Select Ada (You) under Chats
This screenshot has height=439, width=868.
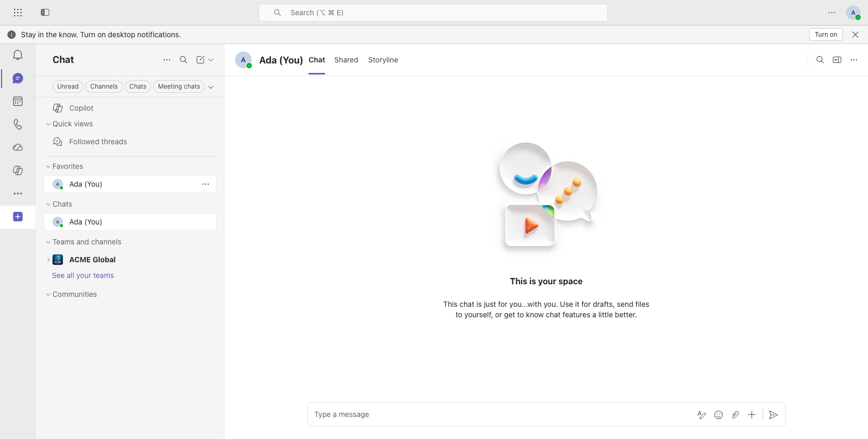(x=130, y=222)
